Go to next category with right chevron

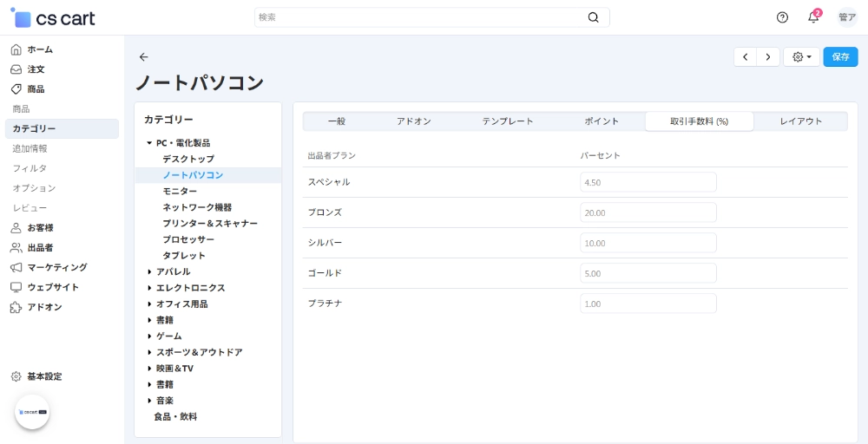pos(767,57)
